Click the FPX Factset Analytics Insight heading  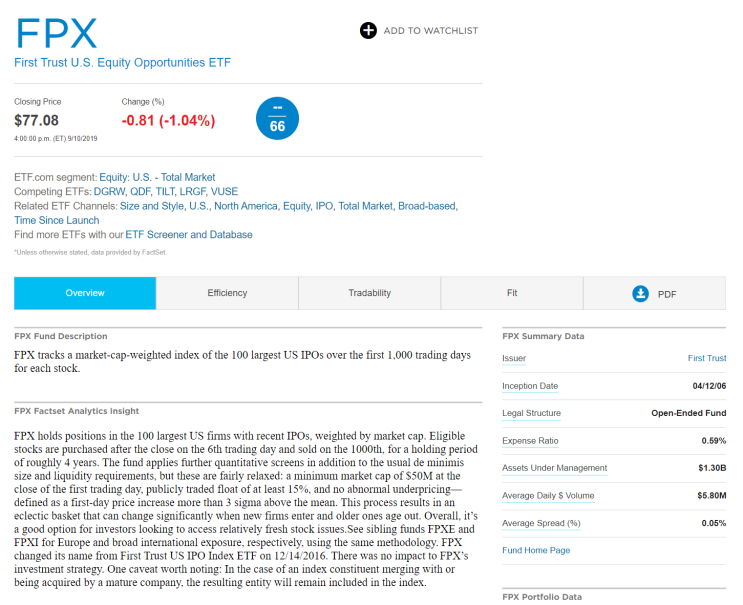click(76, 411)
